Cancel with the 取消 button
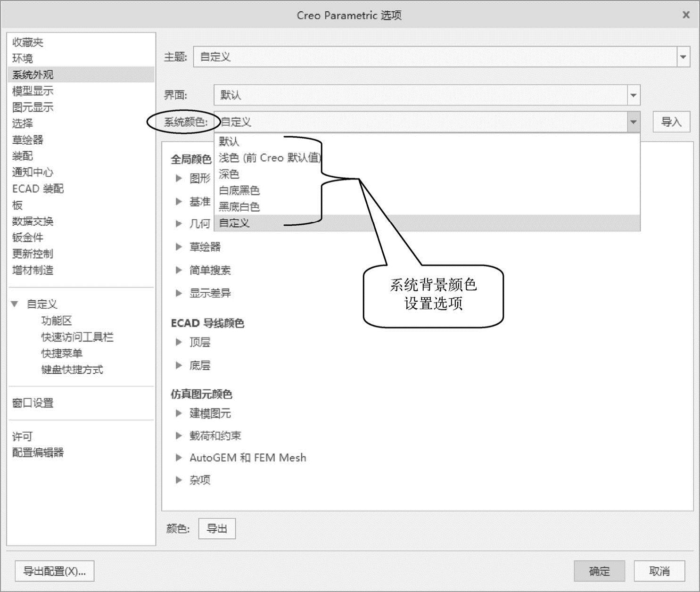 [659, 571]
